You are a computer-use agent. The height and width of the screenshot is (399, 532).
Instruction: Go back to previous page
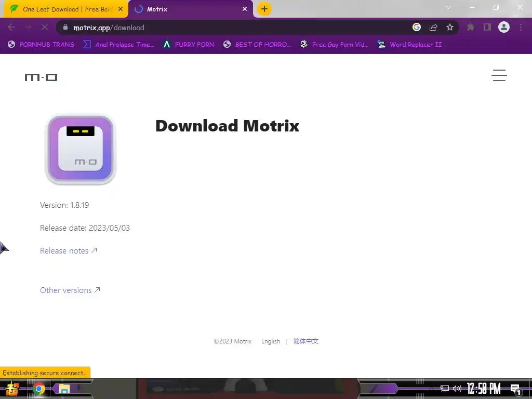(x=11, y=27)
